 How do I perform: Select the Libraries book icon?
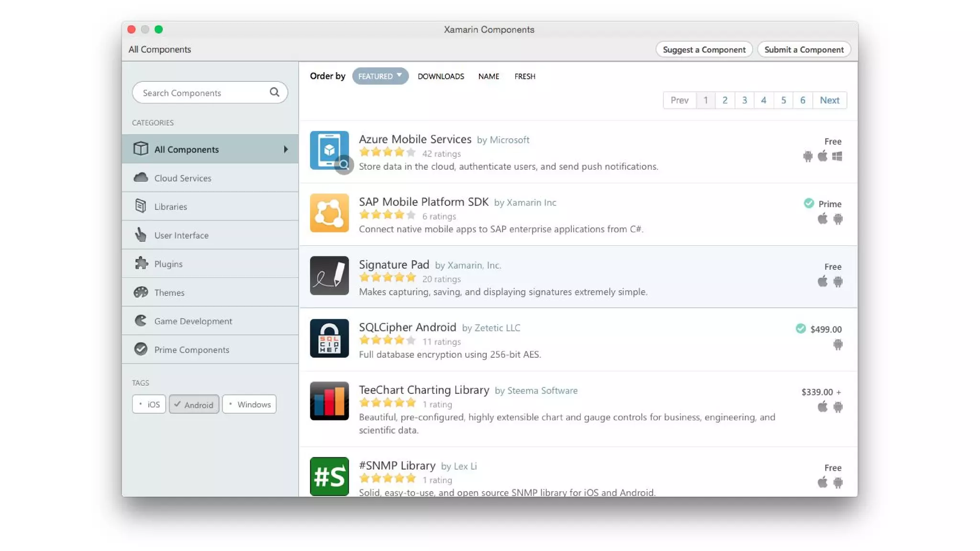(141, 206)
